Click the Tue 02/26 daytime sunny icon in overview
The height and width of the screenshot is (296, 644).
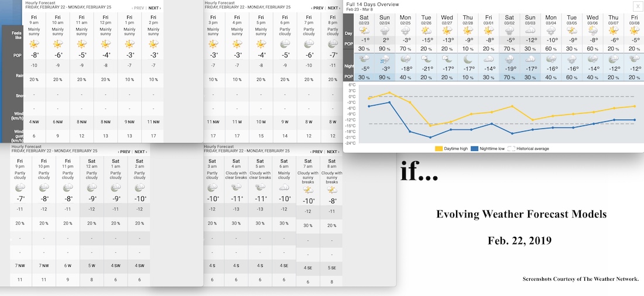[x=426, y=30]
